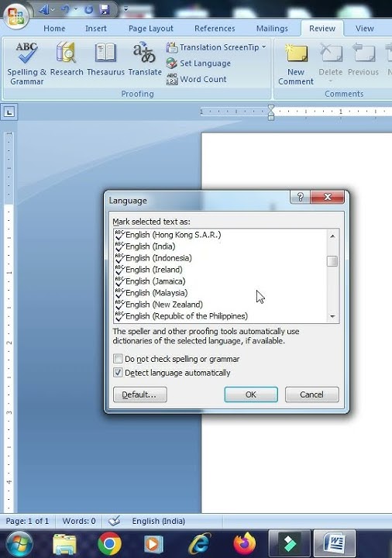Open the Spelling & Grammar checker
The image size is (392, 558).
(x=26, y=64)
